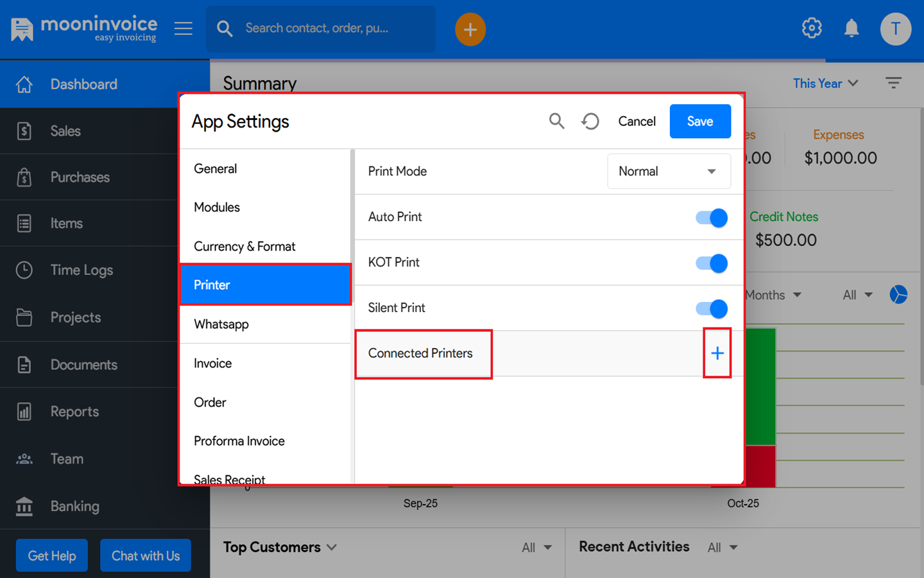Cancel the App Settings dialog
Image resolution: width=924 pixels, height=578 pixels.
(x=637, y=121)
